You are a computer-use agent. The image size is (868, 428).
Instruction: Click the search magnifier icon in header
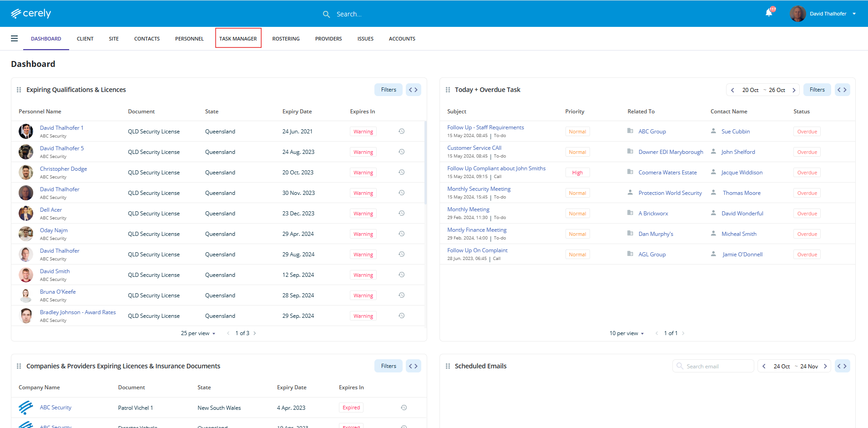pos(326,14)
